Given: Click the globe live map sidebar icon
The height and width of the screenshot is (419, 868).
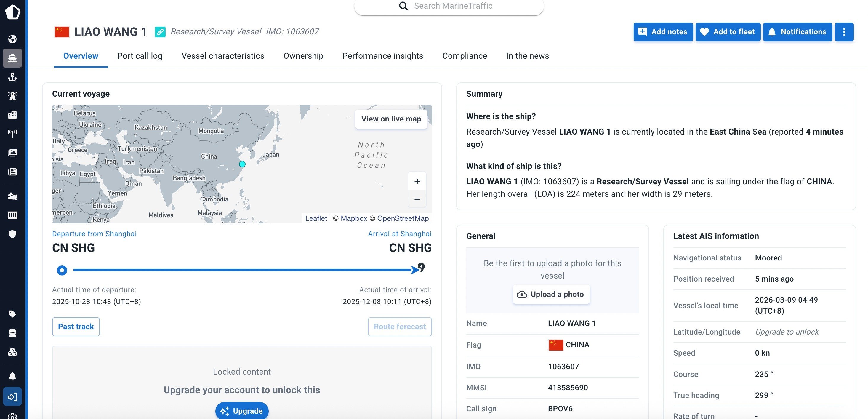Looking at the screenshot, I should click(x=12, y=39).
